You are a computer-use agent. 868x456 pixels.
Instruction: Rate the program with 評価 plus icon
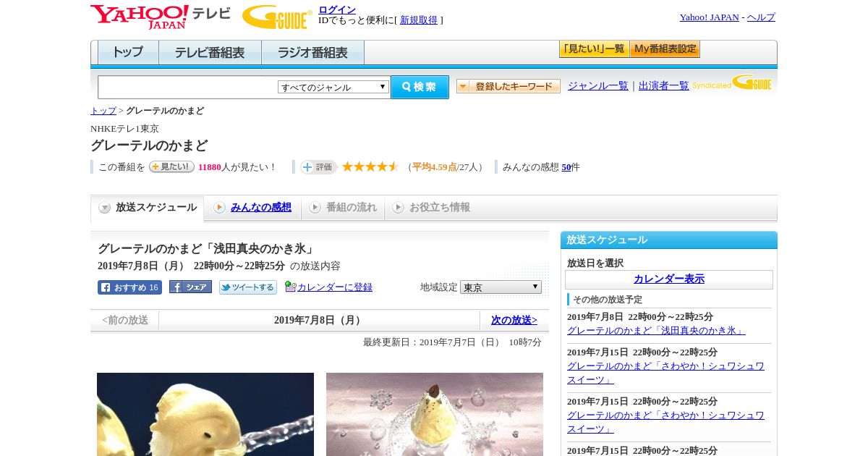[x=319, y=167]
